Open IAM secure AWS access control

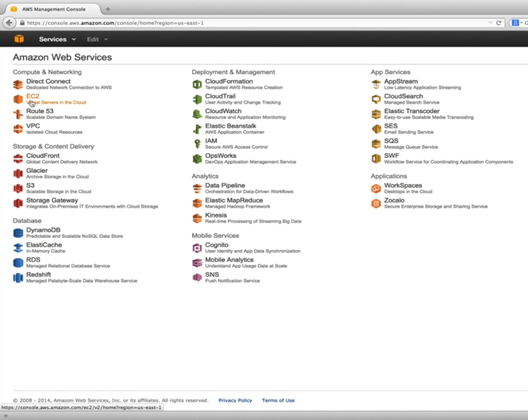(211, 140)
